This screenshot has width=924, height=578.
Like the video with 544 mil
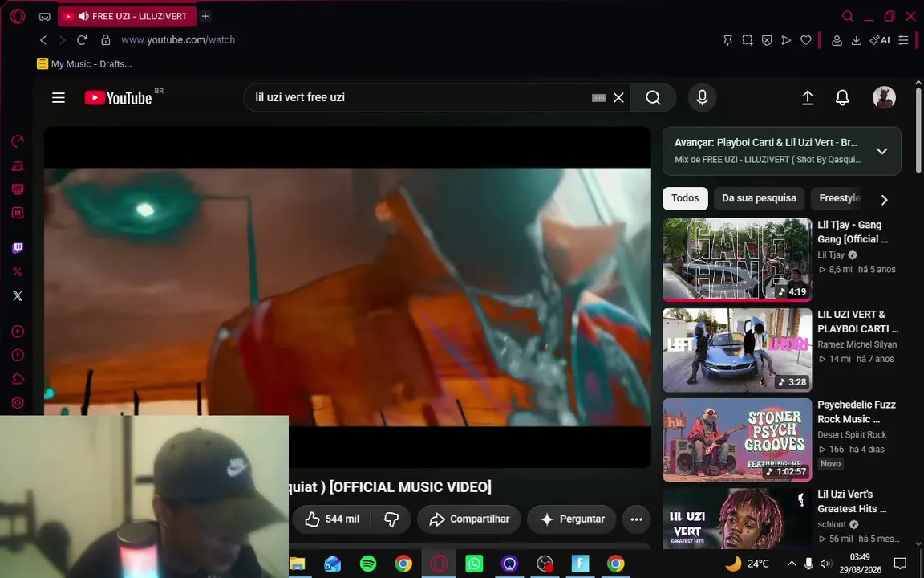point(332,519)
